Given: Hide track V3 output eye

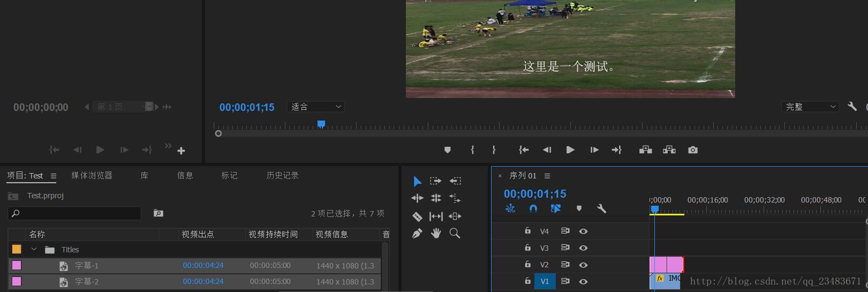Looking at the screenshot, I should tap(583, 248).
